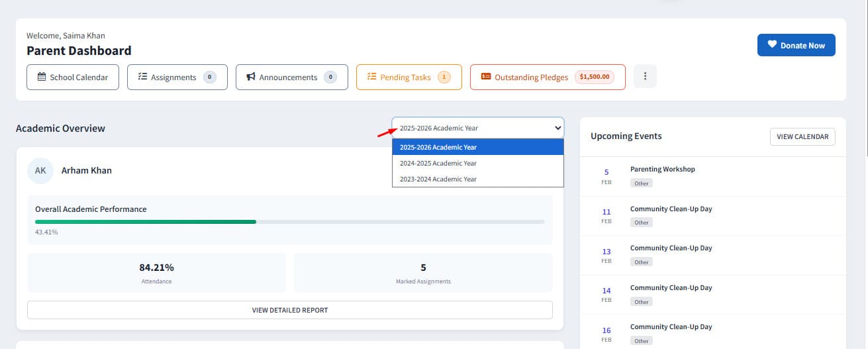Click the 2025-2026 Academic Year select box
Screen dimensions: 868x349
click(478, 128)
